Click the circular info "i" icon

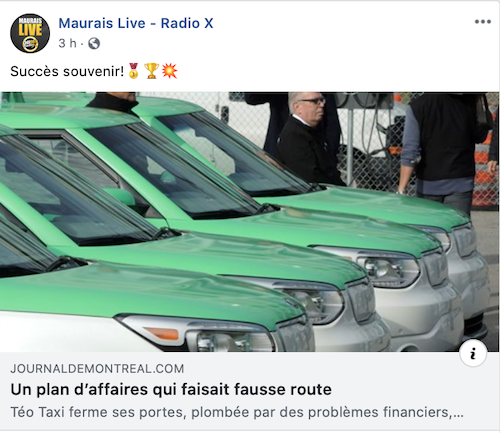(x=473, y=353)
